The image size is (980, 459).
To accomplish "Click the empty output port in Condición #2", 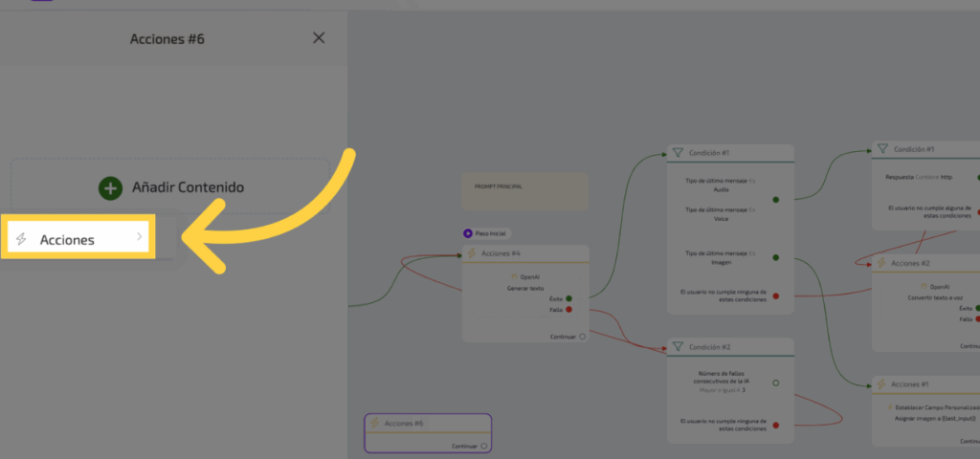I will click(x=775, y=382).
